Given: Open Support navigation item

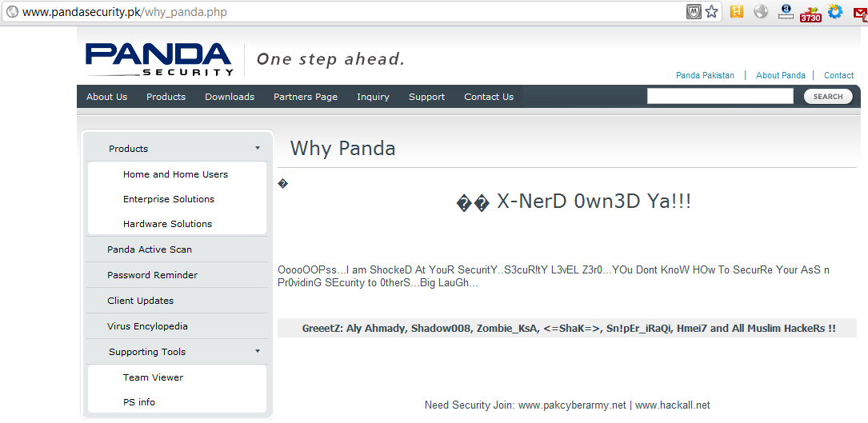Looking at the screenshot, I should (x=427, y=97).
